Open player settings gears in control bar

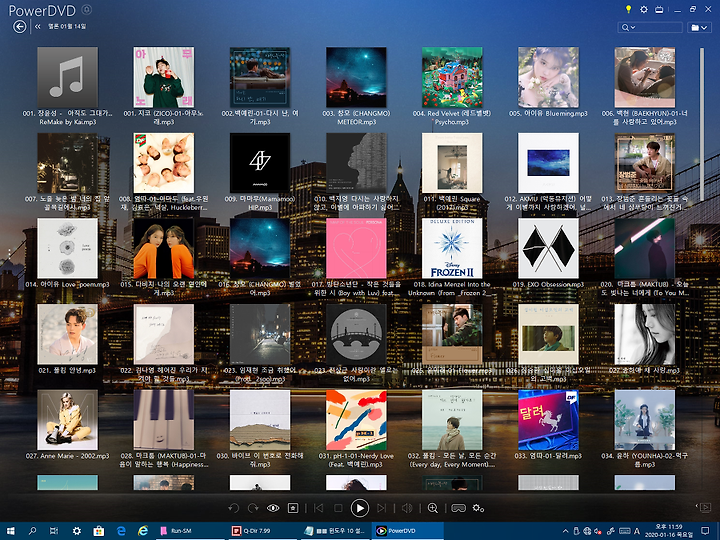[x=478, y=508]
